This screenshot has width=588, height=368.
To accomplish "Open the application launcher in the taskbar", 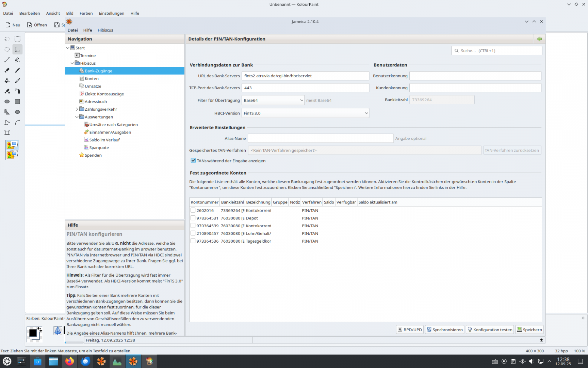I will pyautogui.click(x=7, y=361).
